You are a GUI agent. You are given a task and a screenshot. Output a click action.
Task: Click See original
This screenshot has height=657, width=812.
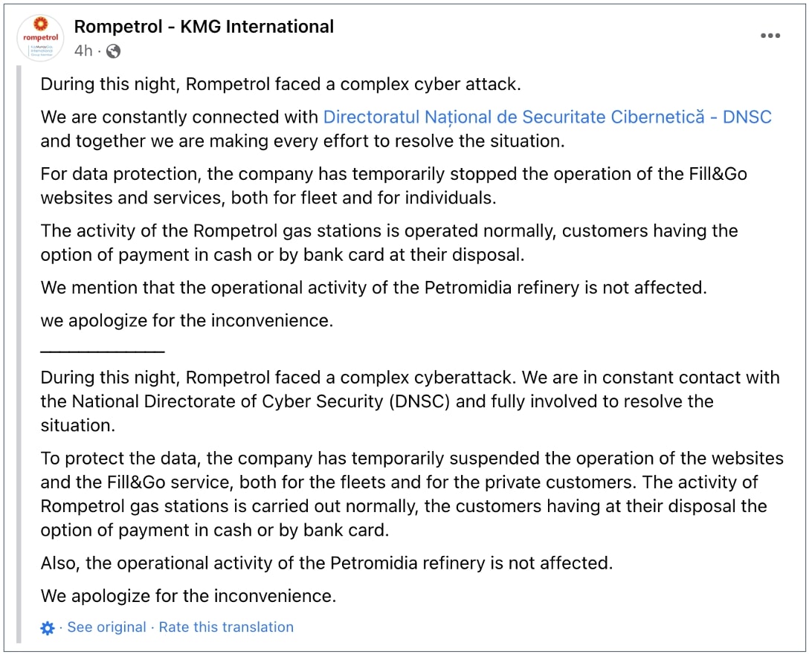coord(106,627)
